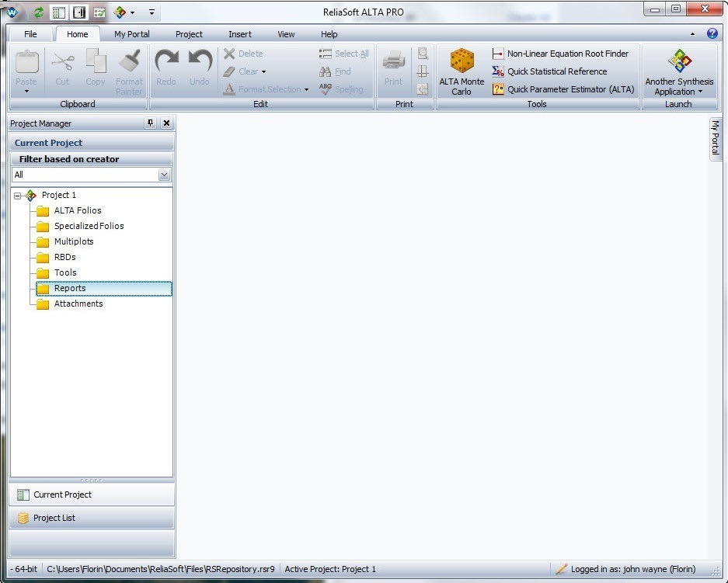Select the Project 1 root node
The width and height of the screenshot is (728, 583).
click(59, 196)
